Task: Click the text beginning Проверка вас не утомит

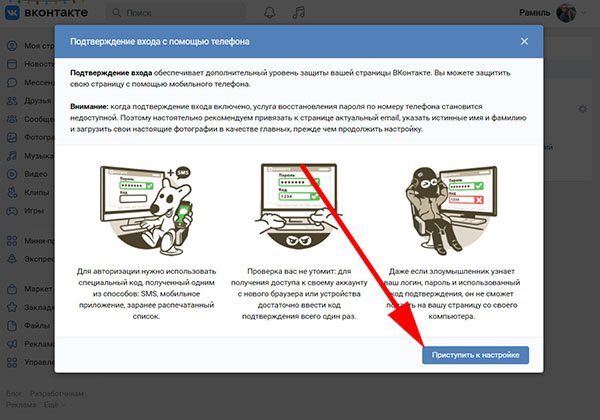Action: click(299, 294)
